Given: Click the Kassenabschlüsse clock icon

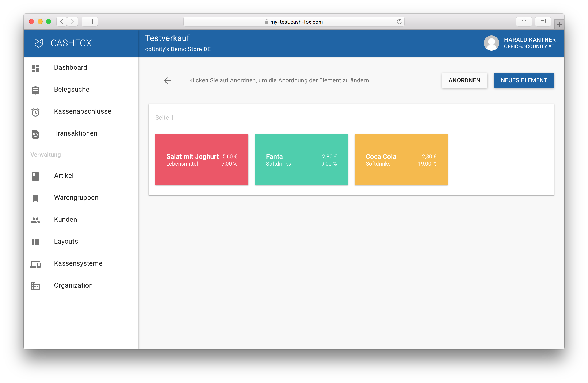Looking at the screenshot, I should click(35, 112).
